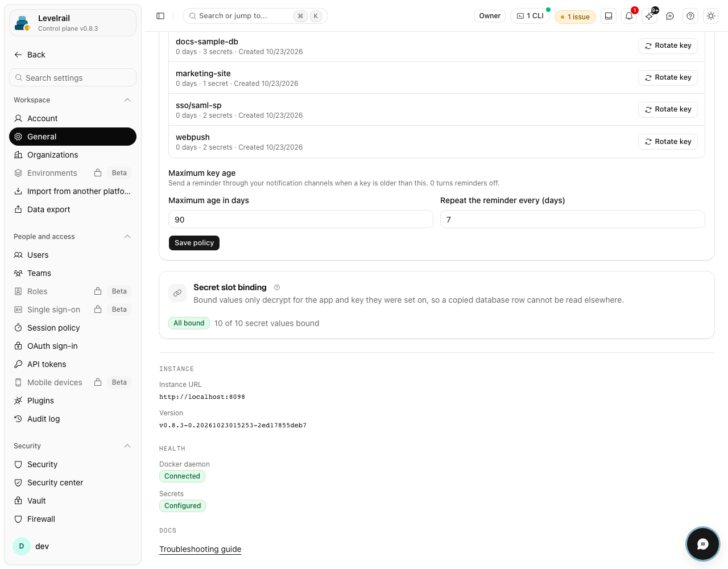The width and height of the screenshot is (728, 569).
Task: Open the help question mark icon
Action: pyautogui.click(x=690, y=16)
